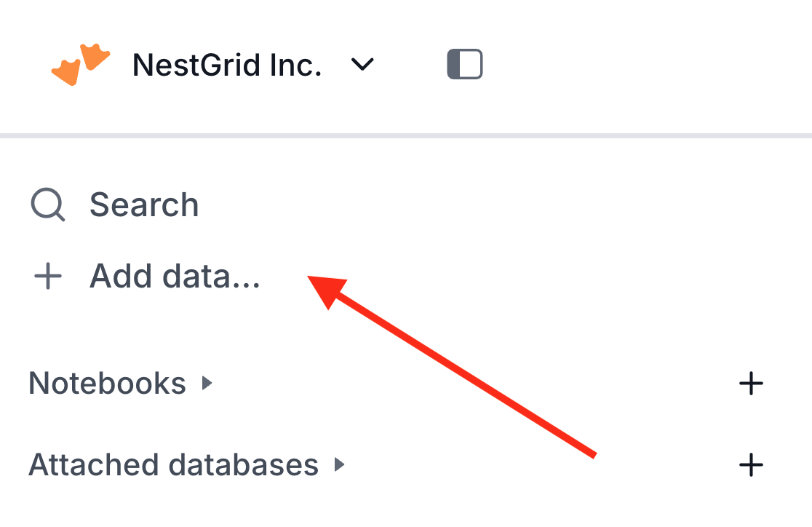
Task: Click the small arrow after Attached databases
Action: pyautogui.click(x=339, y=464)
